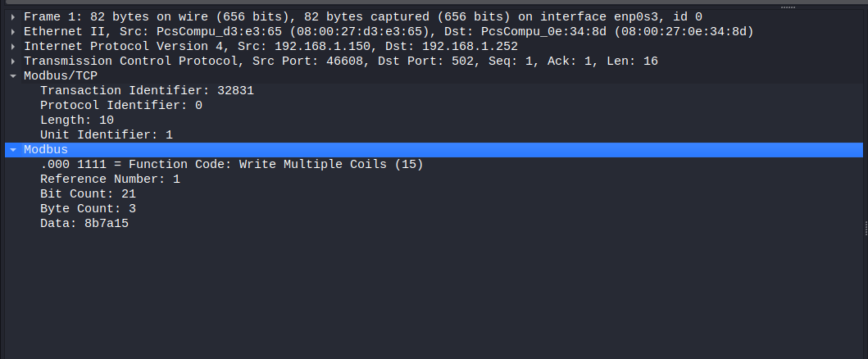This screenshot has width=868, height=359.
Task: Click the Reference Number: 1 field
Action: pyautogui.click(x=109, y=179)
